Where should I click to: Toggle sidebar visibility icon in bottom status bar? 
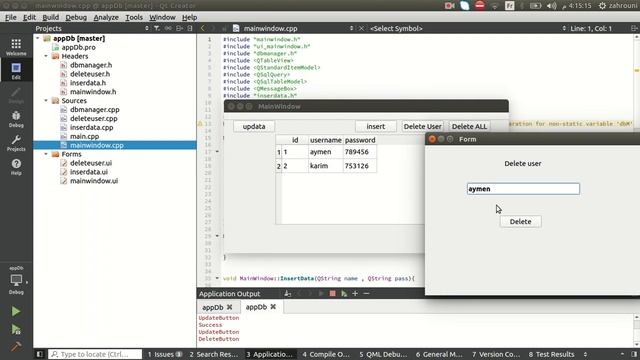[40, 354]
